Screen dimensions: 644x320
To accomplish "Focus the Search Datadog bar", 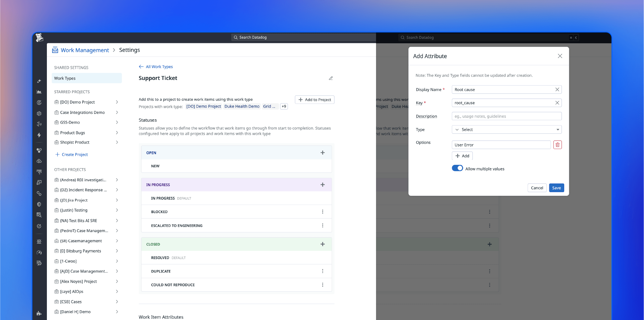I will pos(303,37).
